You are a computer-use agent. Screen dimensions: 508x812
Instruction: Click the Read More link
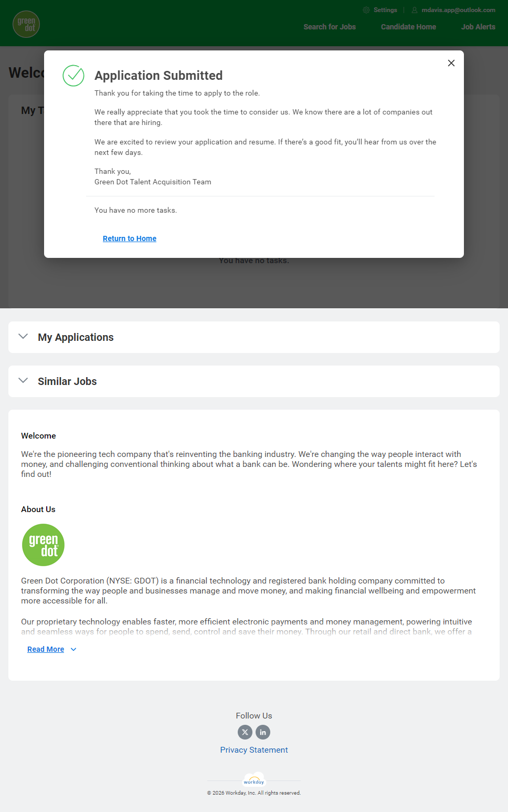(46, 650)
